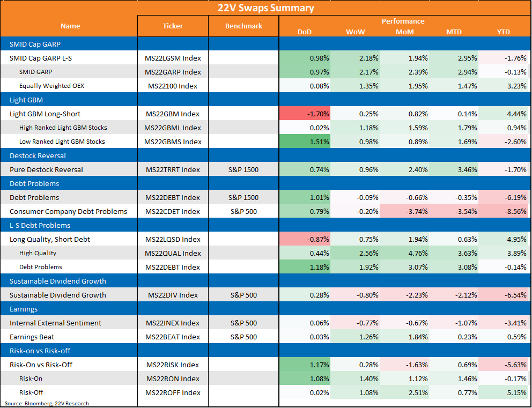Click the "Long Quality, Short Debt" row name
The image size is (532, 408).
[x=50, y=240]
